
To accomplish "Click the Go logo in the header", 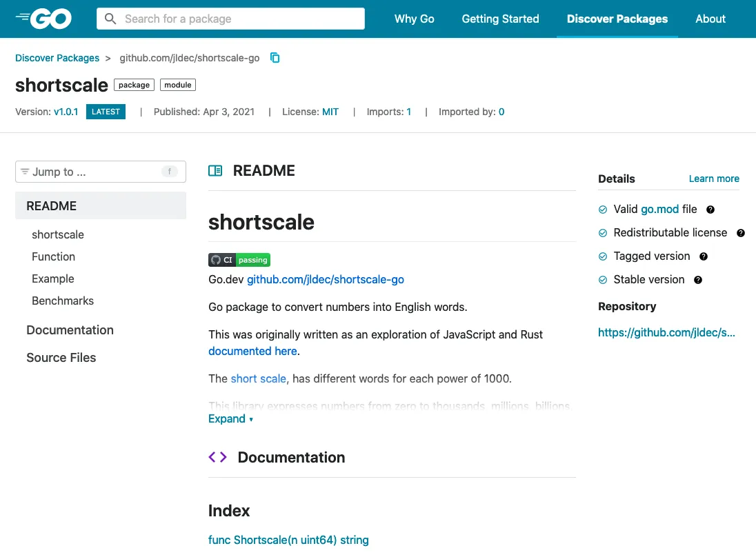I will click(43, 19).
